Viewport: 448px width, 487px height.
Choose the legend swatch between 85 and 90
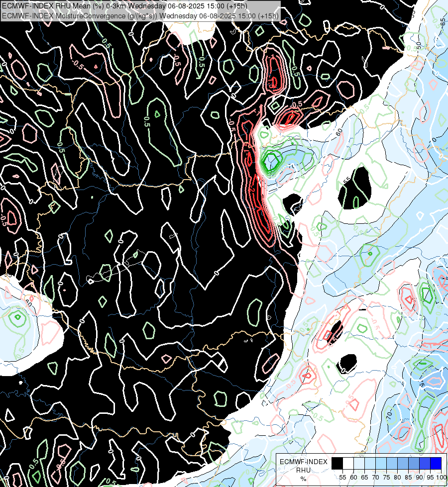(x=414, y=463)
